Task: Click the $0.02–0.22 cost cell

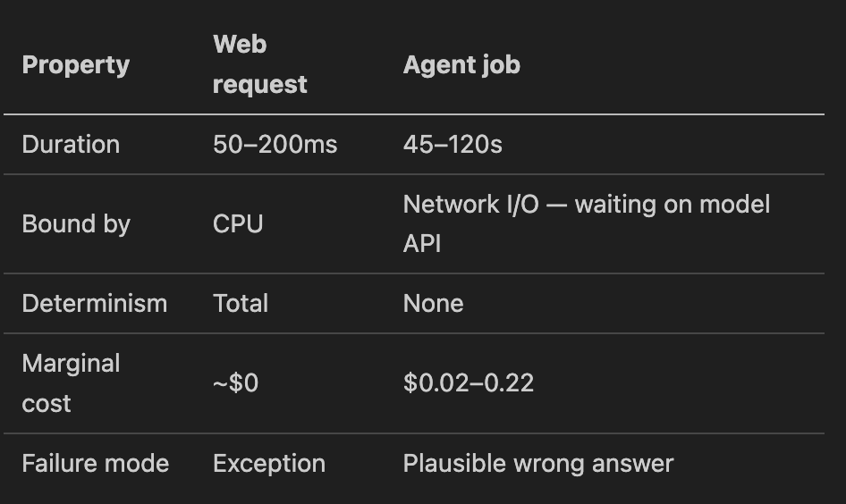Action: point(468,383)
